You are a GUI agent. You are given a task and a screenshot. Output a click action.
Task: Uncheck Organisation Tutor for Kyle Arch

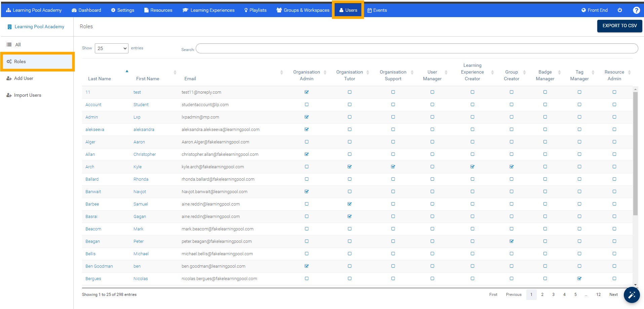coord(350,167)
